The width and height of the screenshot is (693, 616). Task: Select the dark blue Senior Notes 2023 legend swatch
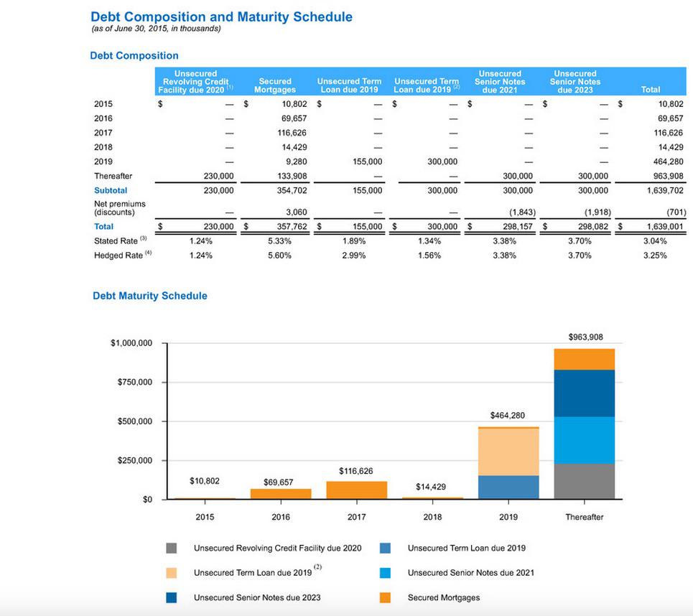point(171,597)
